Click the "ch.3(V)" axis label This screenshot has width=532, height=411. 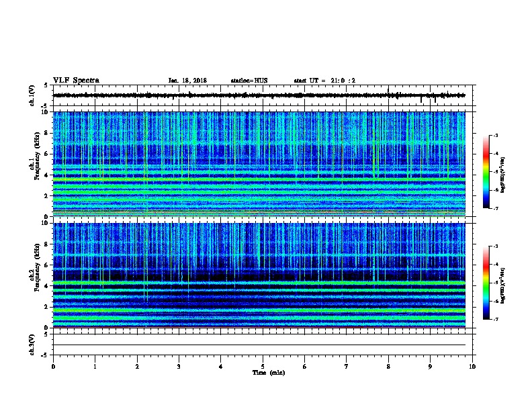pos(32,345)
